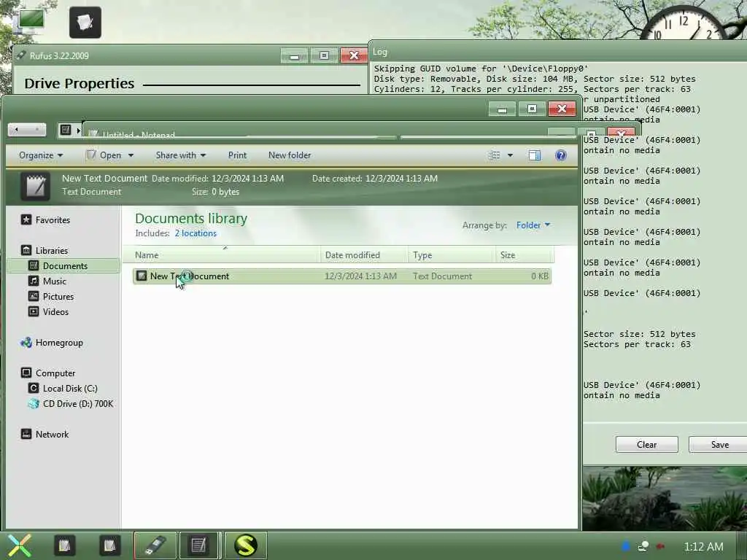Open Local Disk (C:) in sidebar

tap(70, 388)
